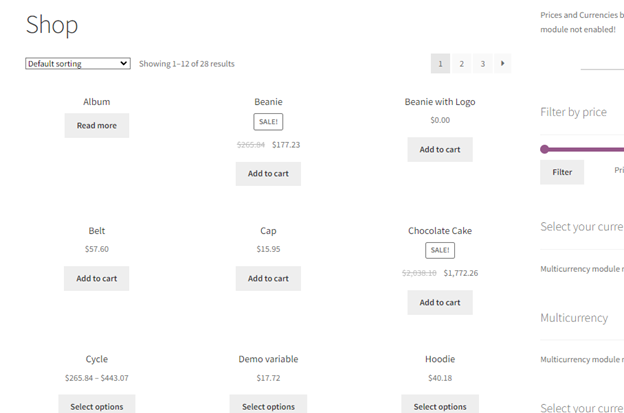Open the Chocolate Cake product

point(440,231)
